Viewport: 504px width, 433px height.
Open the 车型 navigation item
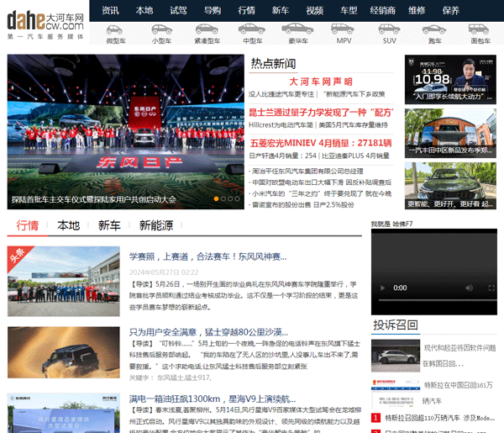(x=349, y=11)
